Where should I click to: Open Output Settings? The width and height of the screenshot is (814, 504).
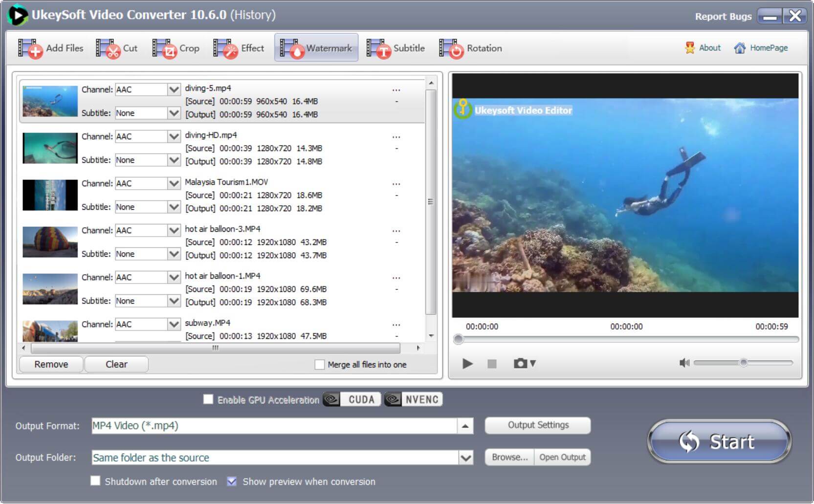pyautogui.click(x=538, y=425)
